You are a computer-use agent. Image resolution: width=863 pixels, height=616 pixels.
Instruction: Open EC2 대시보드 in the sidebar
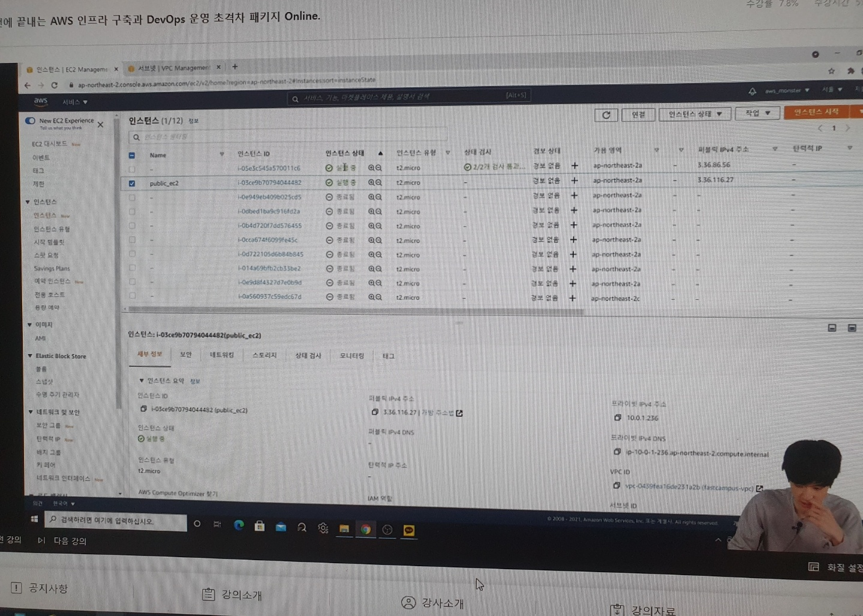click(x=50, y=144)
